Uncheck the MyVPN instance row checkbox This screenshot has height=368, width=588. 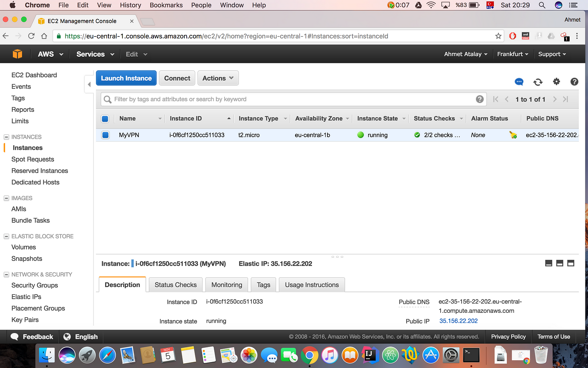coord(105,135)
